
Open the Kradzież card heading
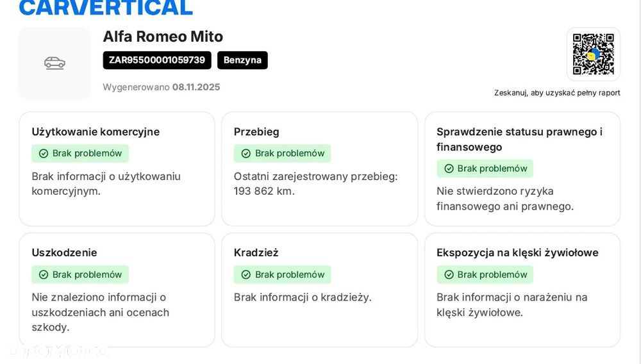[256, 252]
